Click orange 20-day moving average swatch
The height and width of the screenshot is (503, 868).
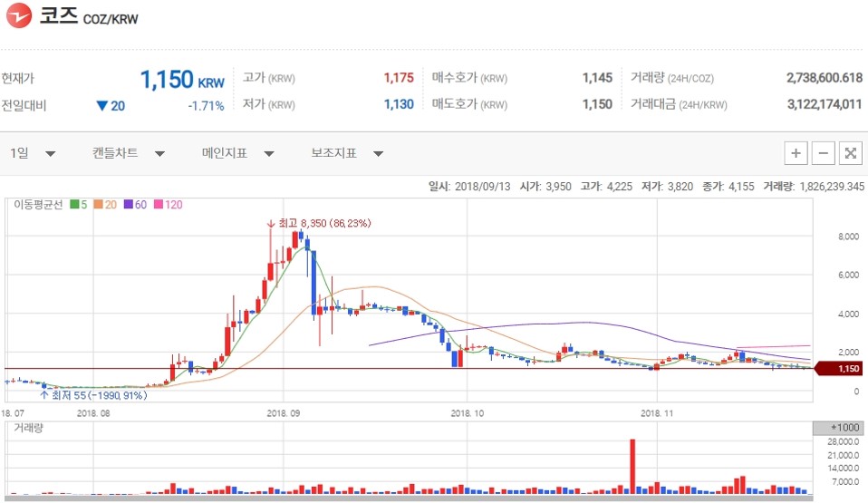click(98, 205)
